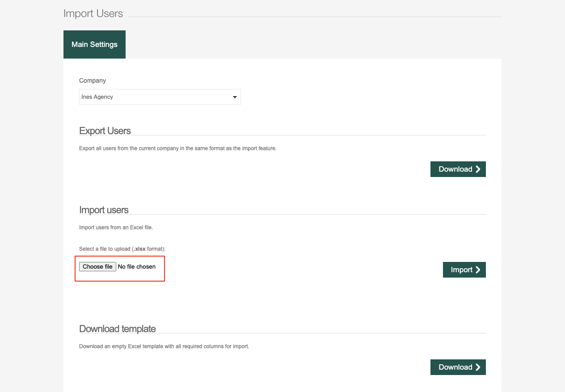Image resolution: width=565 pixels, height=392 pixels.
Task: Click the "Download an empty Excel template" text
Action: pos(164,346)
